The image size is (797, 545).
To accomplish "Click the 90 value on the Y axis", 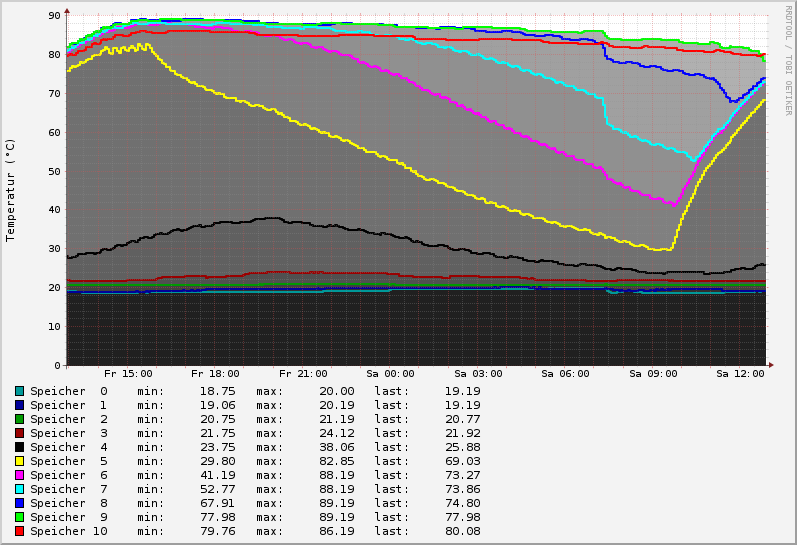I will pyautogui.click(x=54, y=16).
